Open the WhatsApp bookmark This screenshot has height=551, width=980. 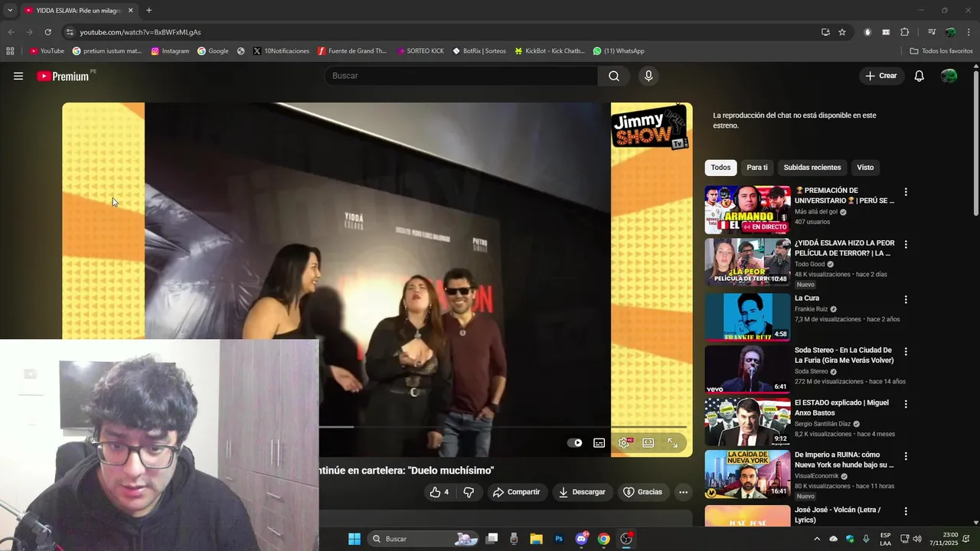618,51
